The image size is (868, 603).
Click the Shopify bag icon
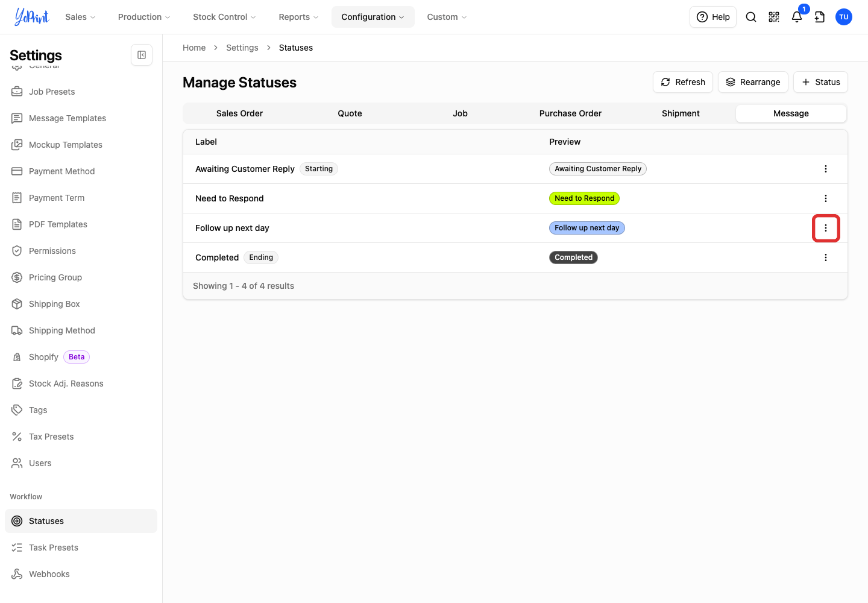pyautogui.click(x=17, y=357)
